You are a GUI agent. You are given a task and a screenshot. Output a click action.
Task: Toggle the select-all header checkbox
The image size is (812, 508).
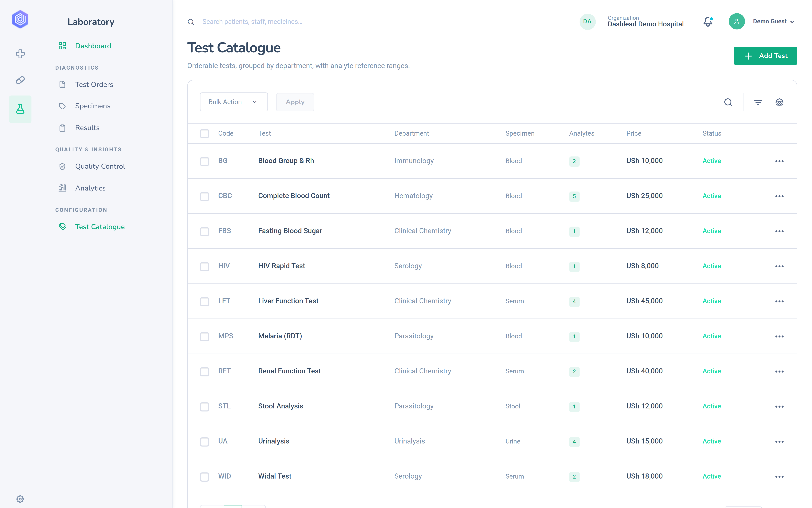(x=204, y=134)
